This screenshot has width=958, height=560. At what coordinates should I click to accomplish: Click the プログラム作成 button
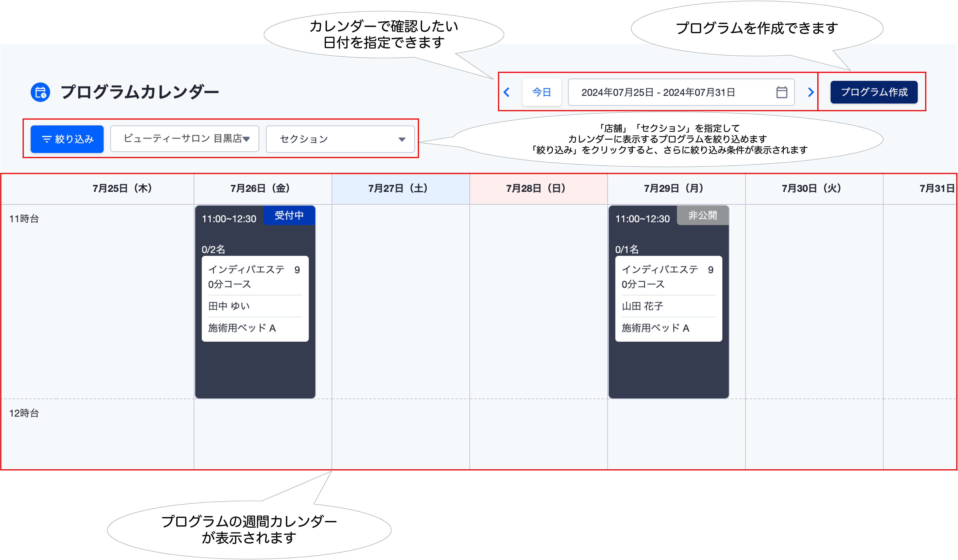point(874,92)
